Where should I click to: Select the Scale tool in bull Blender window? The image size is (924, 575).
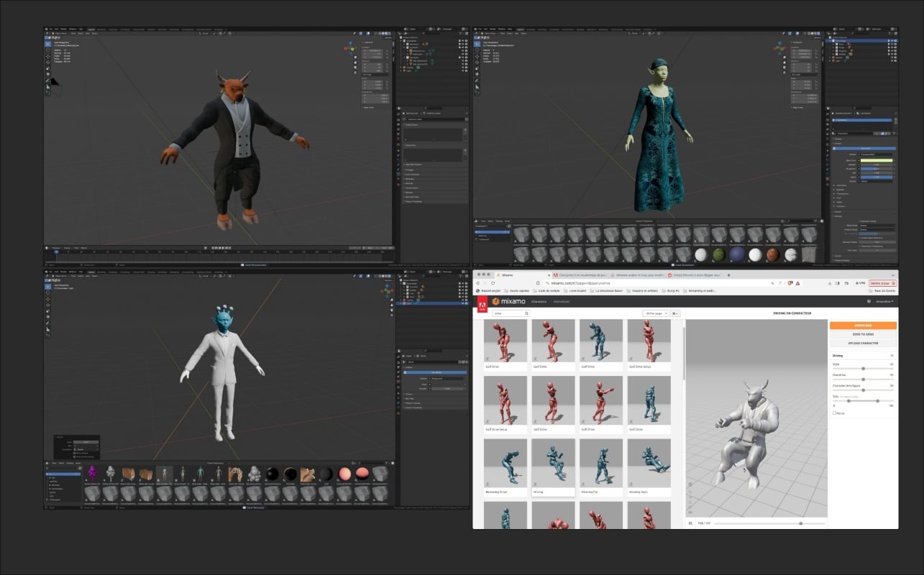point(48,68)
